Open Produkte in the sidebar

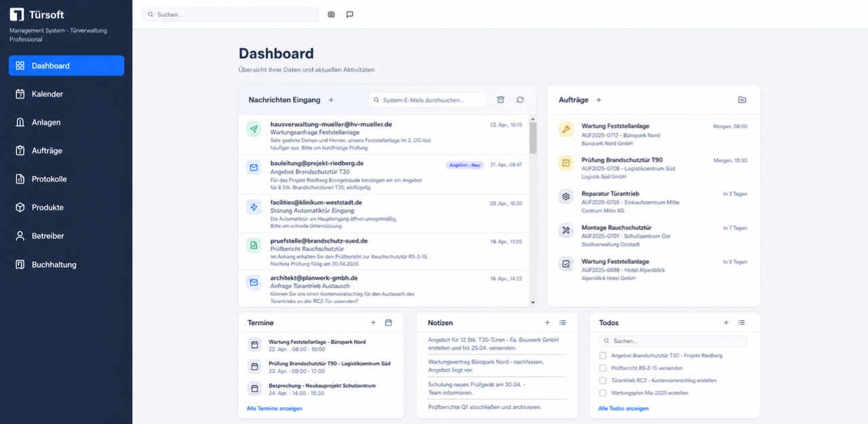pyautogui.click(x=66, y=208)
